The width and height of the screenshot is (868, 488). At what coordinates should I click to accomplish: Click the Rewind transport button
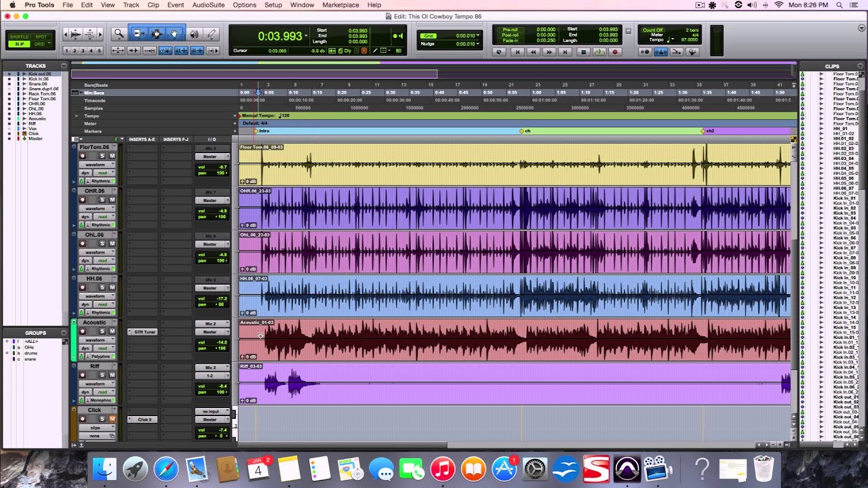[533, 52]
